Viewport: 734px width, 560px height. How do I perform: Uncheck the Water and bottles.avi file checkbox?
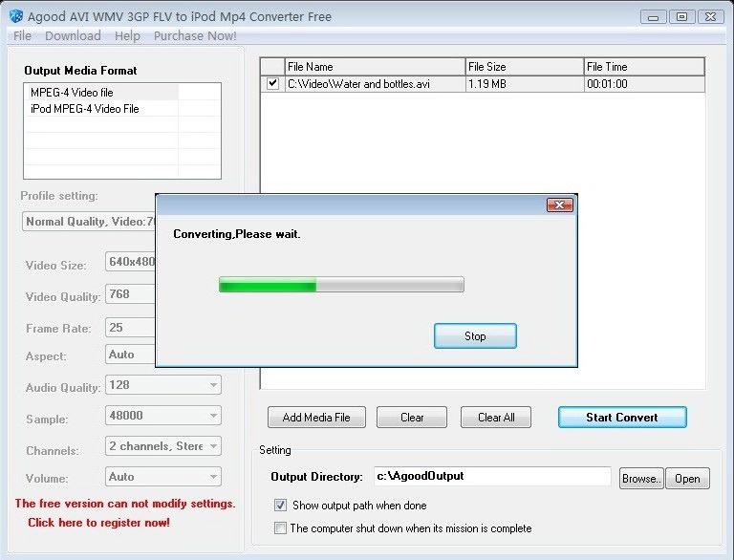272,84
